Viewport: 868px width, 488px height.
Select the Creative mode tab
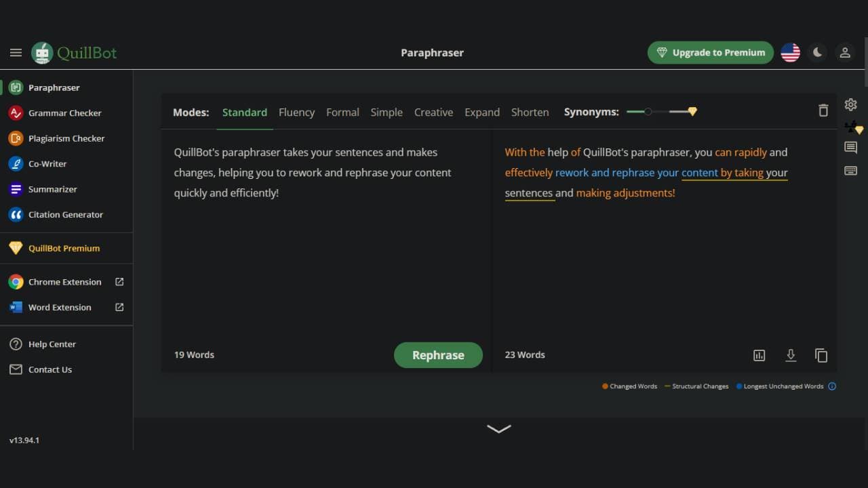pos(433,113)
